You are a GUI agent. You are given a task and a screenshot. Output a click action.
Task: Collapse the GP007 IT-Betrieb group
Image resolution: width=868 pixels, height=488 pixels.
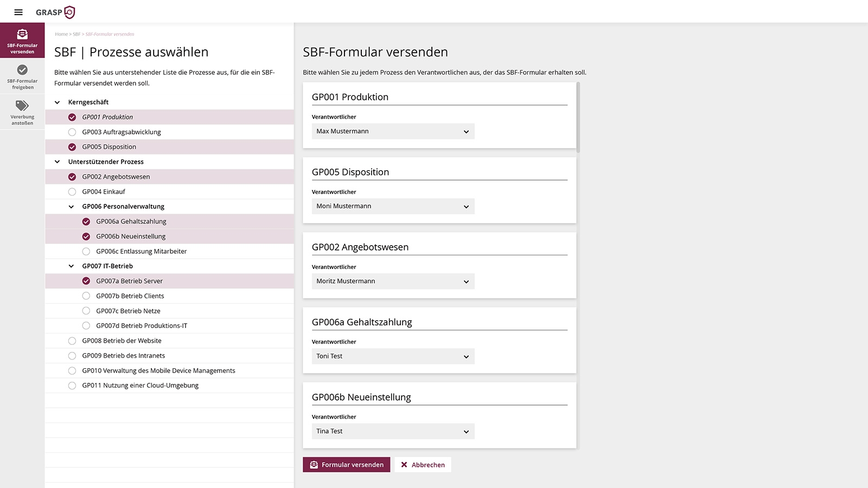(x=72, y=266)
